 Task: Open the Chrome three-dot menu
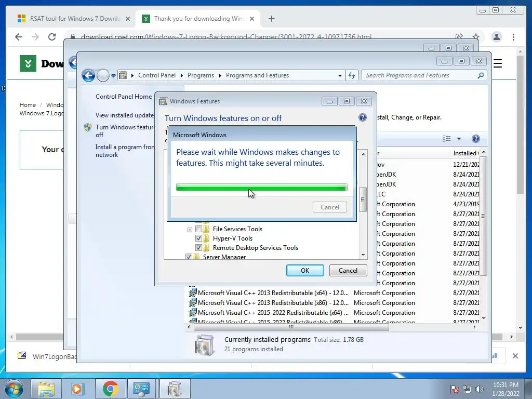click(x=513, y=37)
